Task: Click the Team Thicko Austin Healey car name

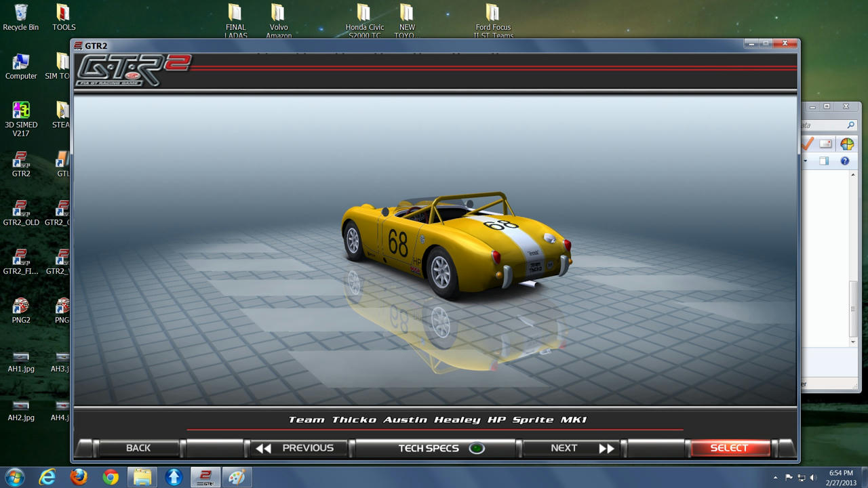Action: [x=437, y=420]
